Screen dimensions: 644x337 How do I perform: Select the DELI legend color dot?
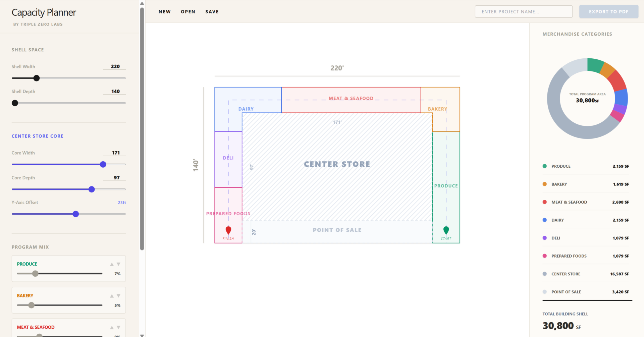544,238
